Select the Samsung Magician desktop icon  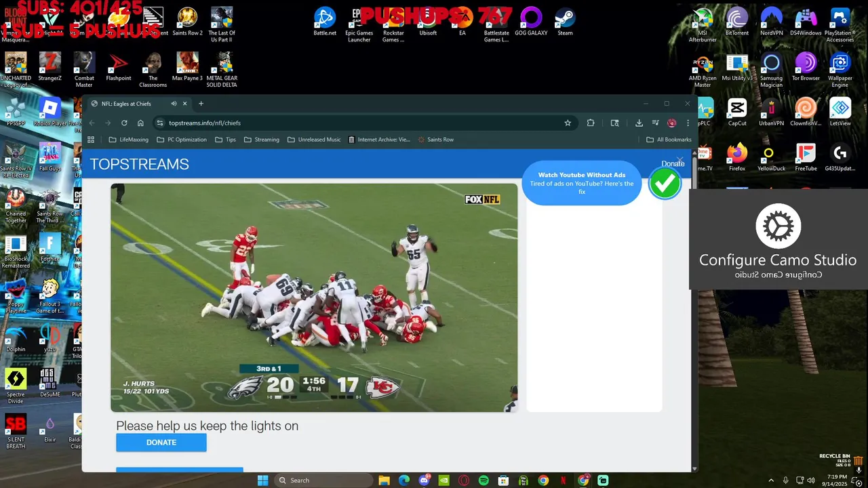[772, 71]
